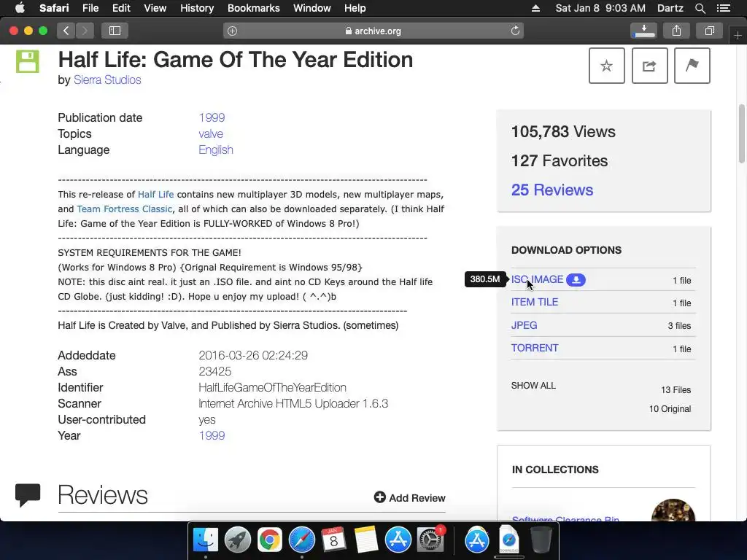Open the Window menu
This screenshot has width=747, height=560.
[312, 8]
